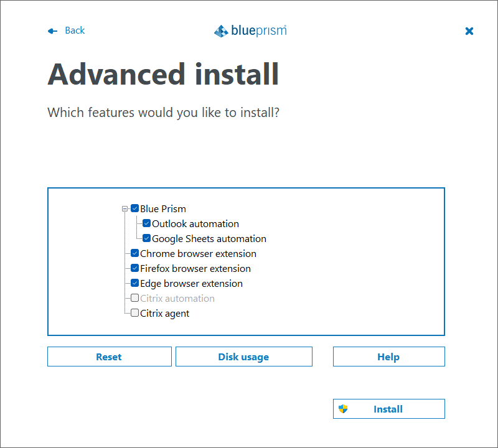The height and width of the screenshot is (448, 498).
Task: Click the Blue Prism logo
Action: (x=250, y=30)
